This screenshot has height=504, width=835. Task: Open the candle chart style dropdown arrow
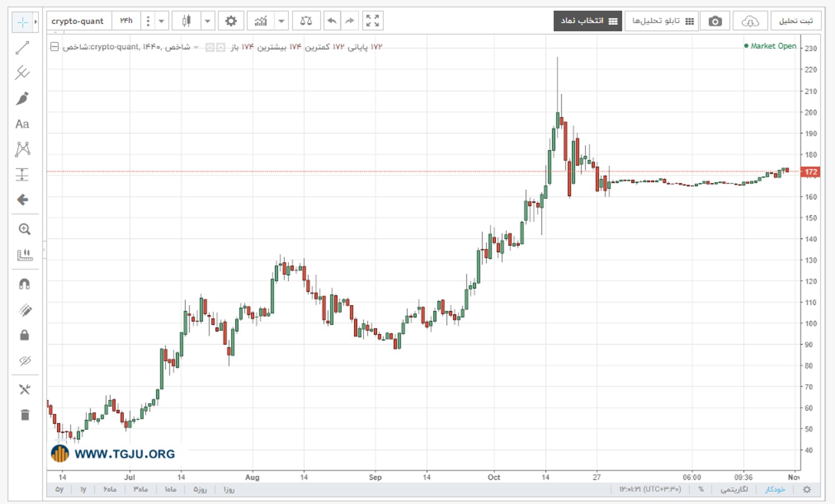[207, 21]
